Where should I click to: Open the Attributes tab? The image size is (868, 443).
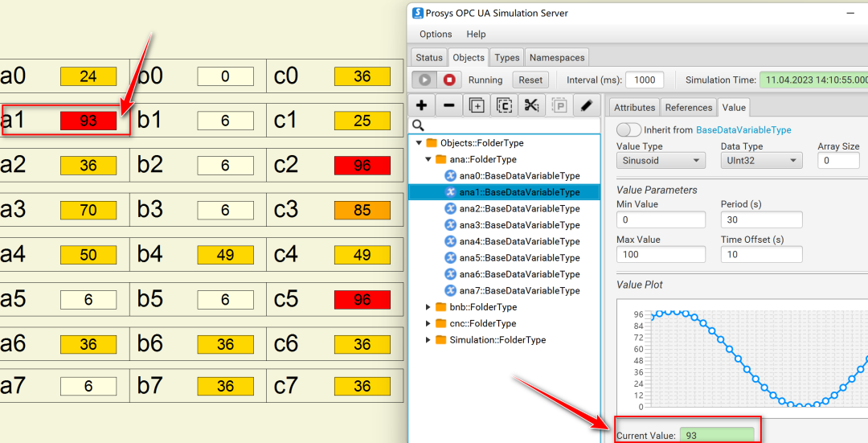coord(634,108)
